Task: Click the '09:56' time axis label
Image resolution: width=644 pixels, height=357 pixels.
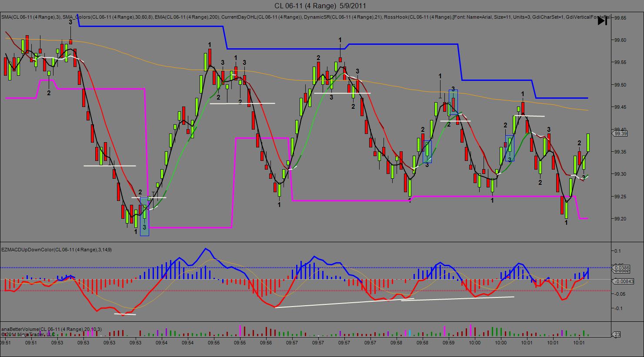Action: click(266, 343)
